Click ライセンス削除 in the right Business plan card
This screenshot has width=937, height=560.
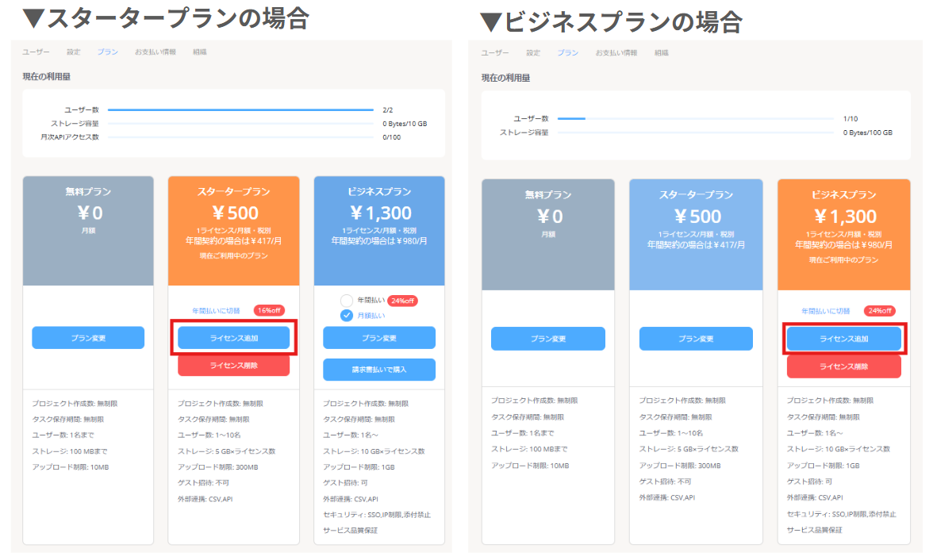pos(844,367)
